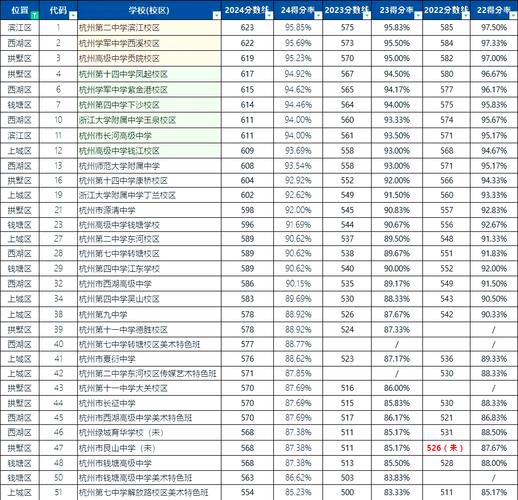Open the 24得分率 column filter dropdown
Image resolution: width=518 pixels, height=500 pixels.
click(x=318, y=15)
